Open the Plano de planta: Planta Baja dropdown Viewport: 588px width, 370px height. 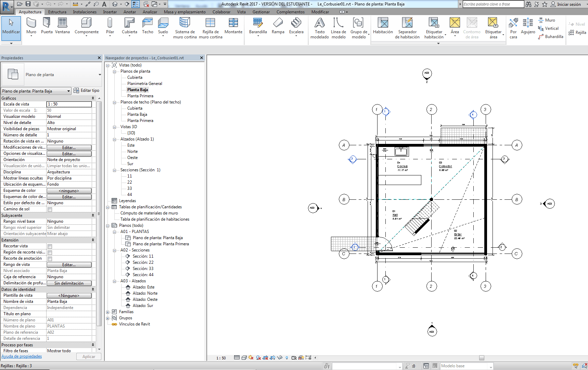point(36,91)
